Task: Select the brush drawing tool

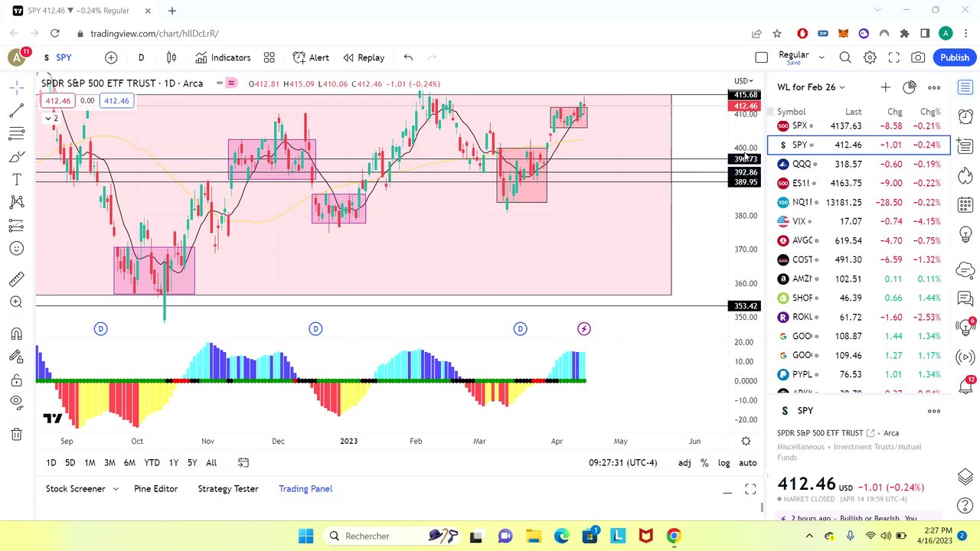Action: point(16,157)
